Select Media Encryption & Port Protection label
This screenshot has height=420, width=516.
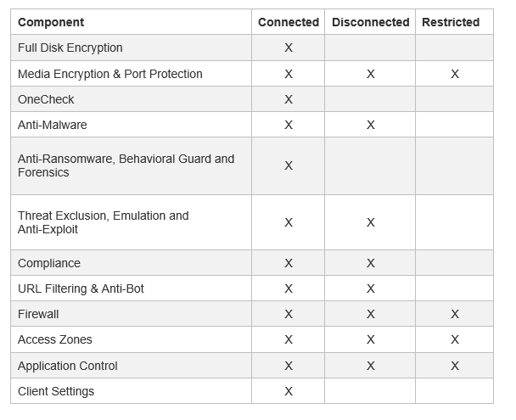(x=110, y=74)
